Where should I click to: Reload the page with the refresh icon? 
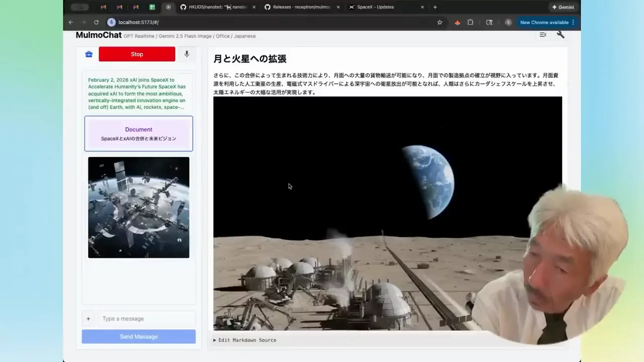coord(96,23)
